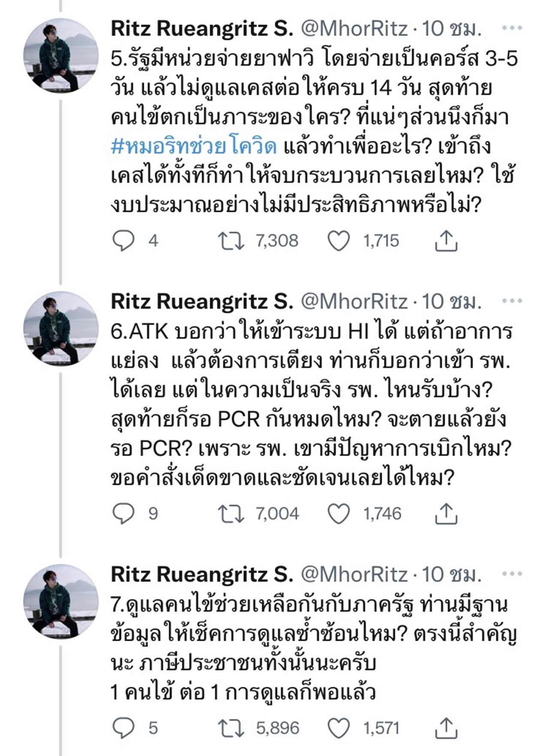Reply to the ATK tweet with 9 replies
Viewport: 549px width, 756px height.
click(124, 513)
